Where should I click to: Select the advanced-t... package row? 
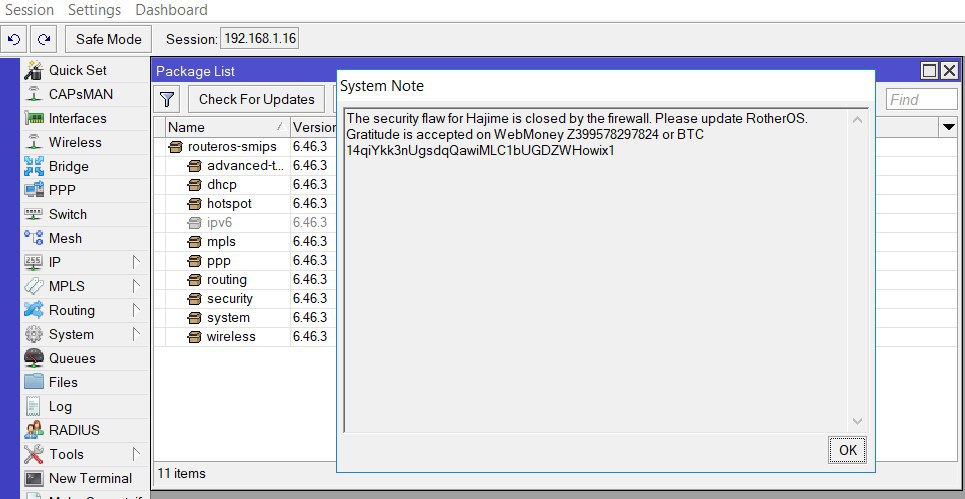(246, 166)
